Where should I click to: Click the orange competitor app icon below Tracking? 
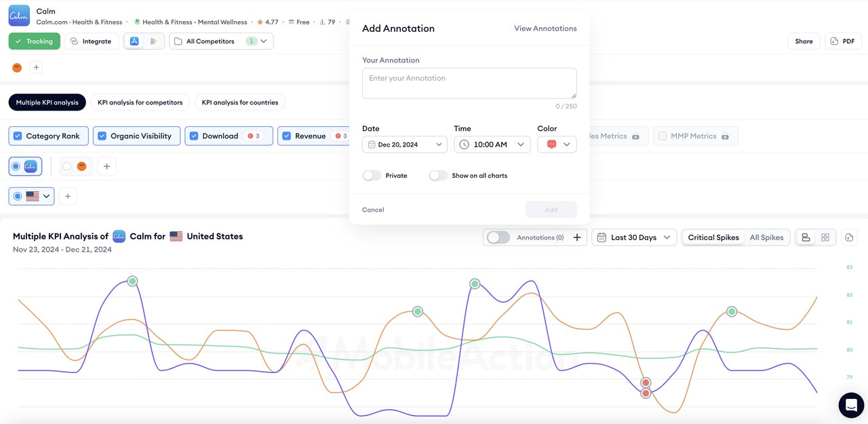coord(17,67)
